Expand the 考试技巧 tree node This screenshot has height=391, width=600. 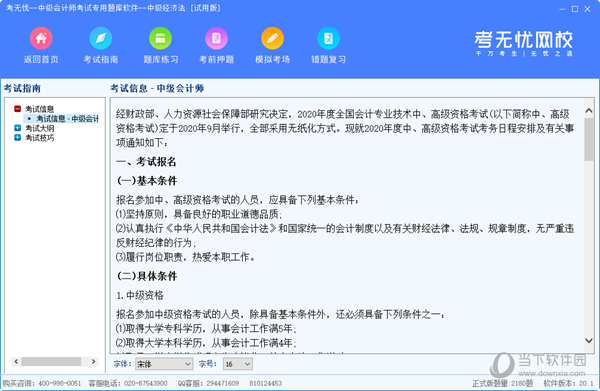click(x=17, y=137)
